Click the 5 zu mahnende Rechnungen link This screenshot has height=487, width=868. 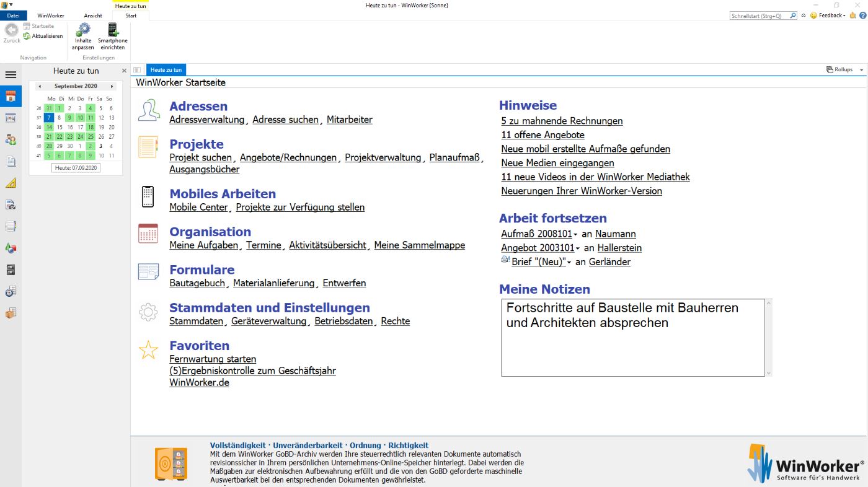(562, 121)
